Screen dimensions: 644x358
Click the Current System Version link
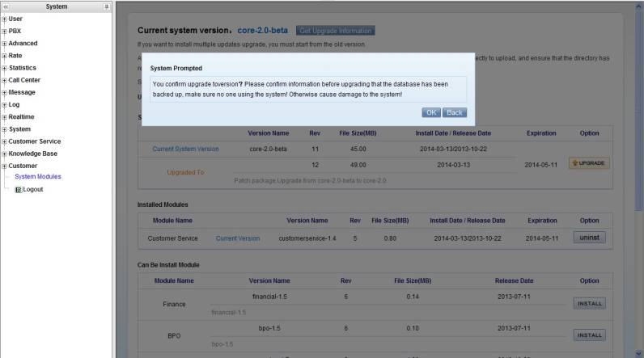185,149
